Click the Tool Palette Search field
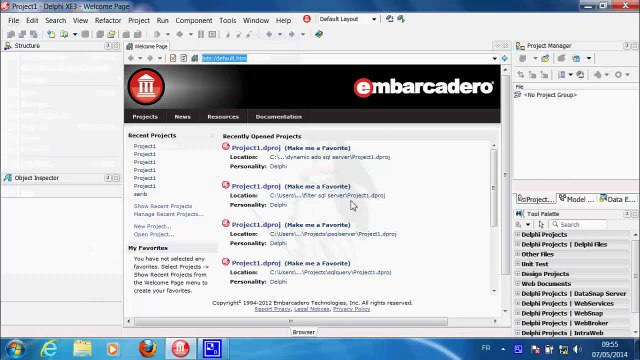640x360 pixels. (x=579, y=224)
